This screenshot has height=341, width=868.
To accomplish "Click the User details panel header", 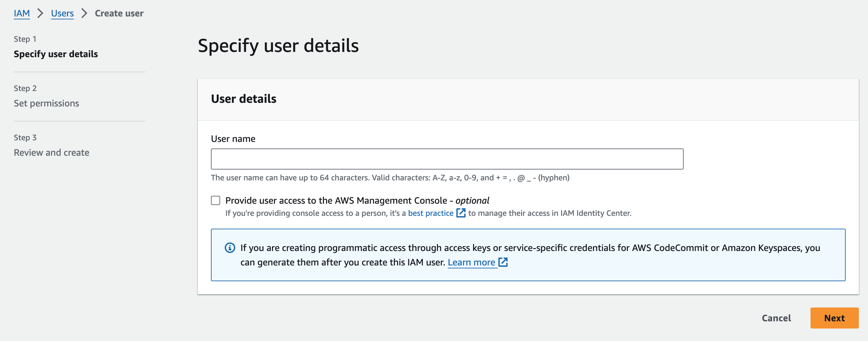I will point(243,99).
